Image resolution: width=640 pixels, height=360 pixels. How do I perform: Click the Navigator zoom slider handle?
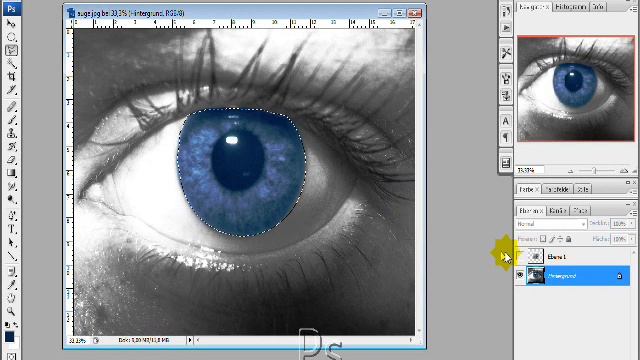coord(594,171)
